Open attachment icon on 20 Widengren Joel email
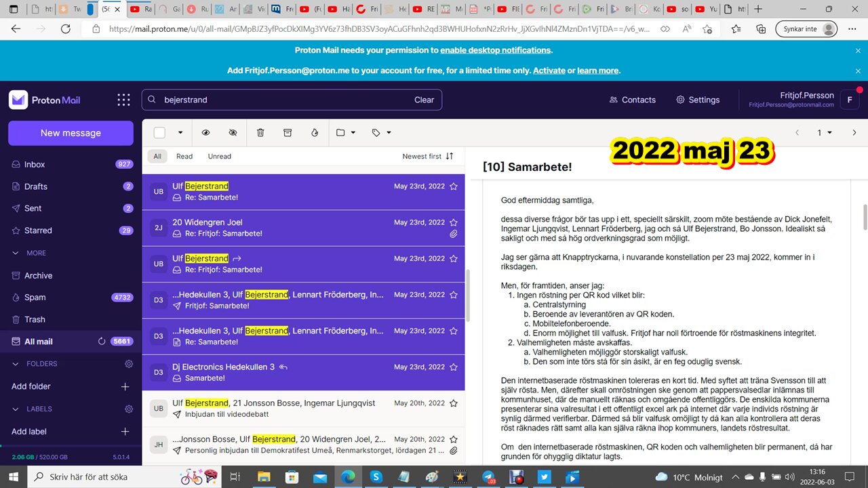 click(x=454, y=234)
